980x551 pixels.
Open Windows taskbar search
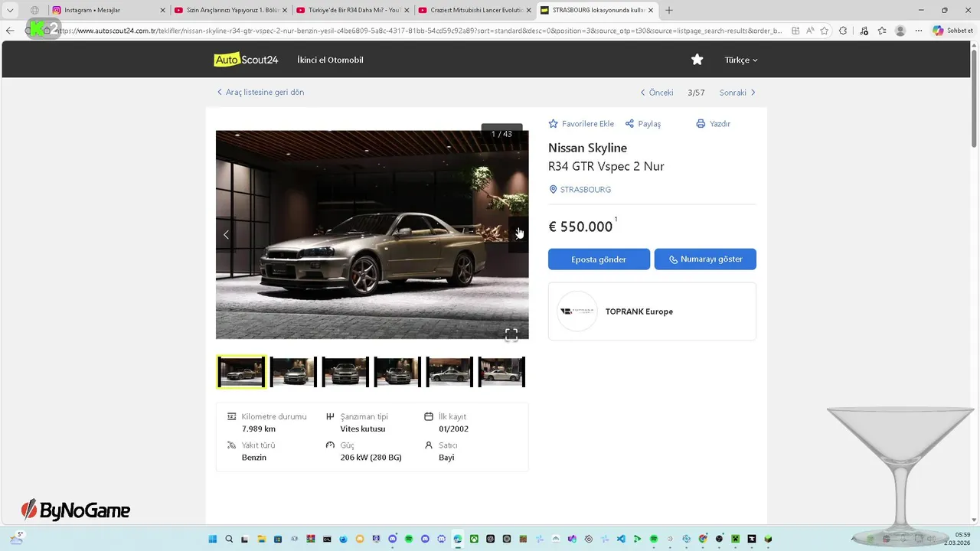(229, 539)
